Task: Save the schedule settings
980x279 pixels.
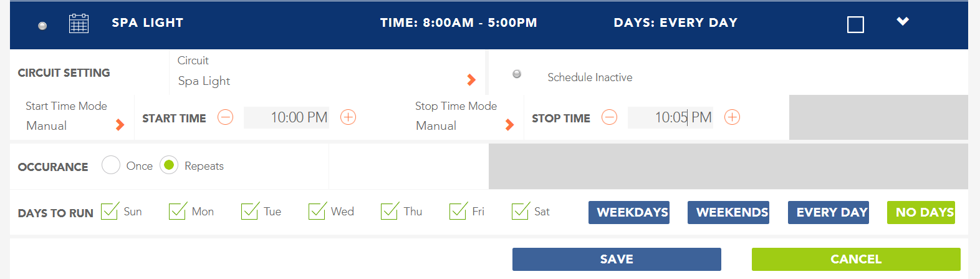Action: [x=617, y=259]
